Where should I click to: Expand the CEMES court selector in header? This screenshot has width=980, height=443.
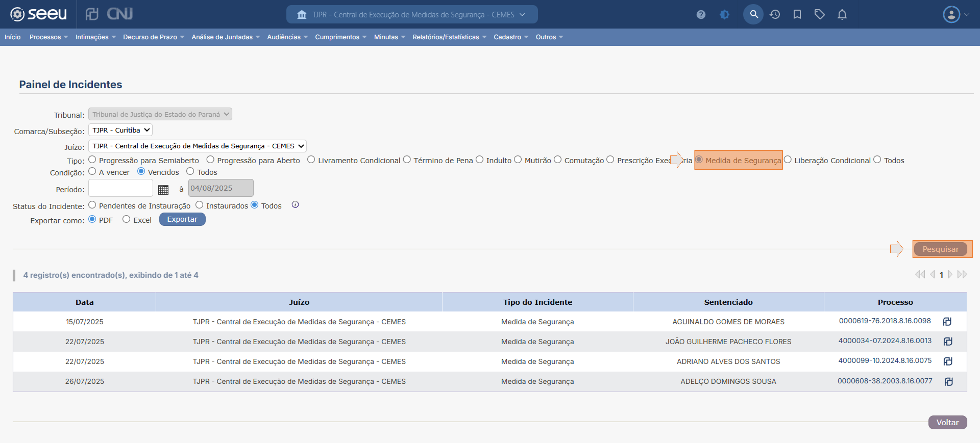522,14
